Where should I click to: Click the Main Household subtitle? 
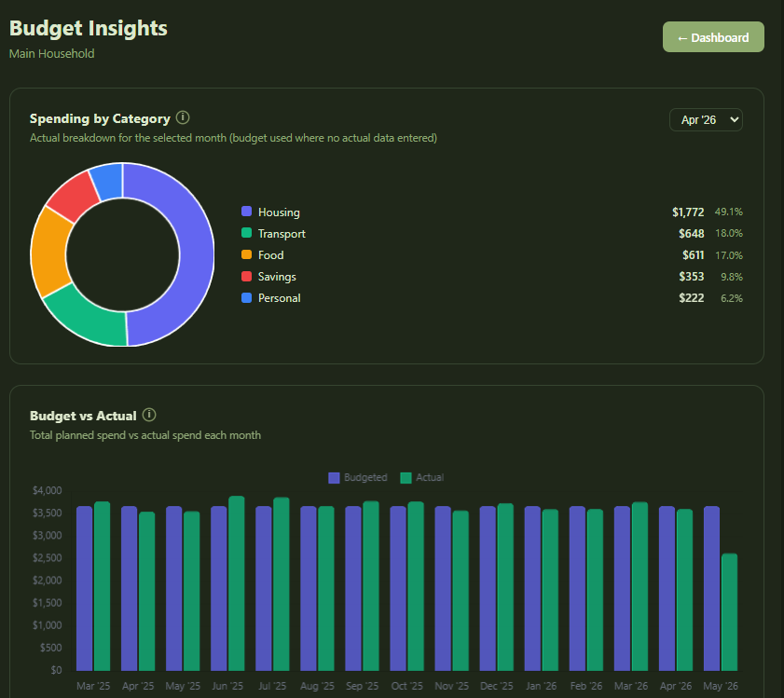pyautogui.click(x=51, y=53)
